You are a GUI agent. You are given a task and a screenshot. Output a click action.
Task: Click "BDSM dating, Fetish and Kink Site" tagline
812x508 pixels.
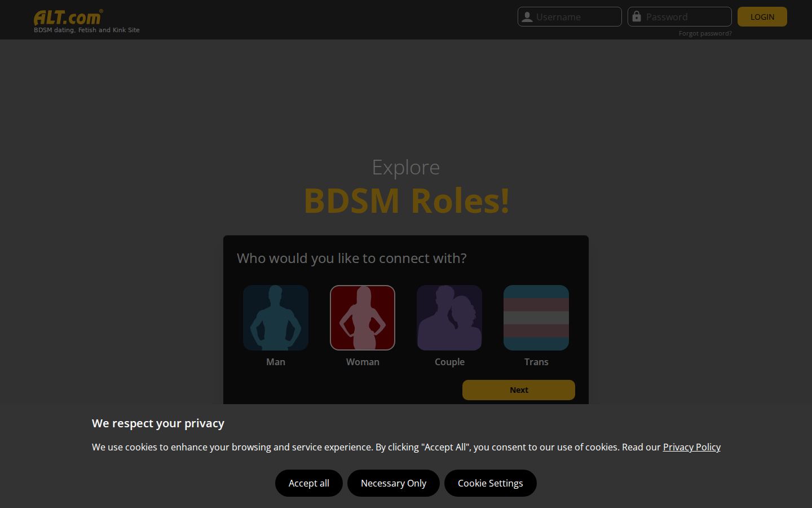(87, 30)
